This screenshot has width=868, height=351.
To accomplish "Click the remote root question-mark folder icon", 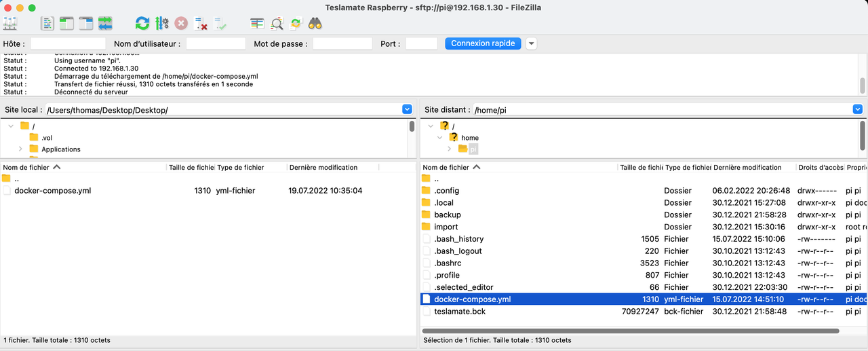I will coord(445,126).
